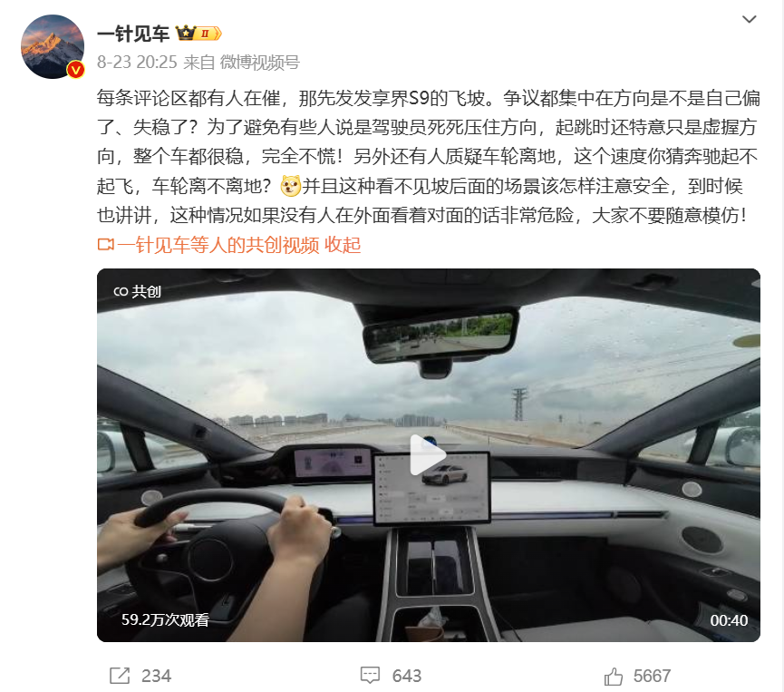The width and height of the screenshot is (784, 692).
Task: Click the 00:40 video duration label
Action: coord(729,620)
